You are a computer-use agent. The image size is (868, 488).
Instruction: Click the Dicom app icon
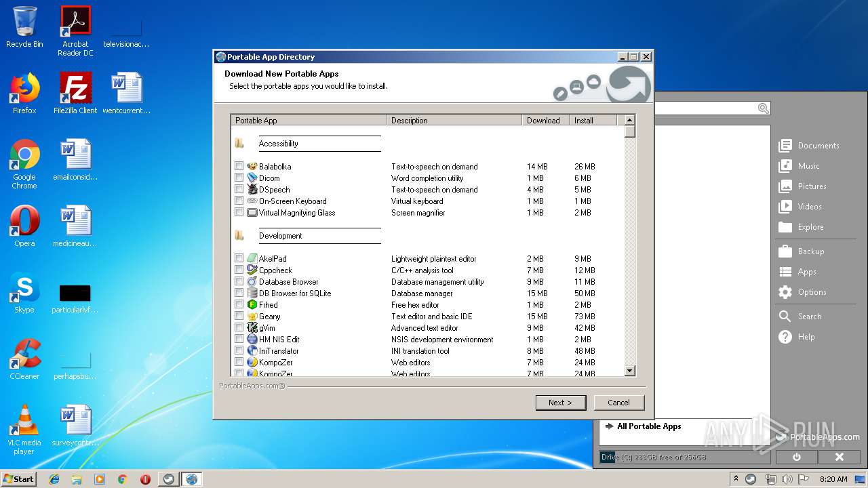[252, 178]
